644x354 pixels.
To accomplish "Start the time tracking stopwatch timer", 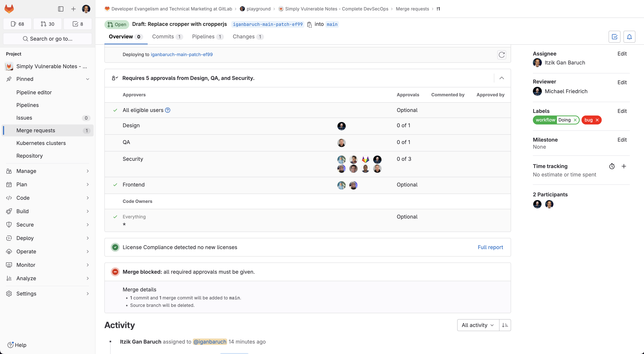I will pyautogui.click(x=612, y=166).
